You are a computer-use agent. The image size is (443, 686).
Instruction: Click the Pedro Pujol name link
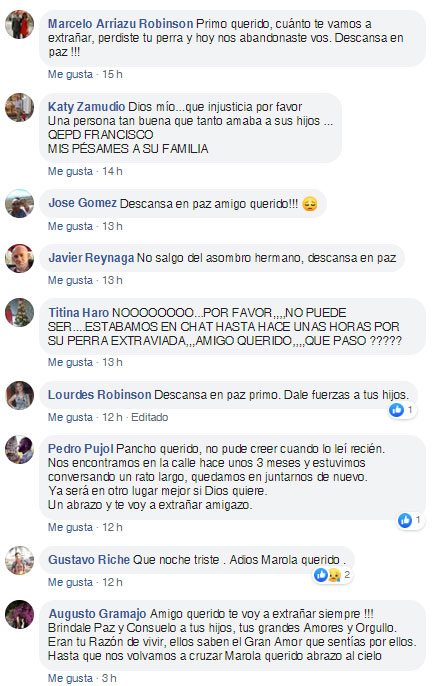point(80,449)
